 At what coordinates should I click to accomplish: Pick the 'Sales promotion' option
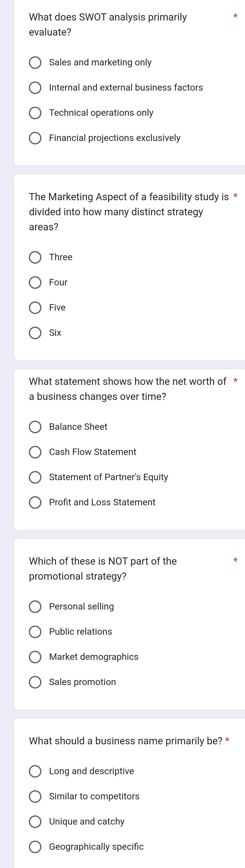(35, 682)
